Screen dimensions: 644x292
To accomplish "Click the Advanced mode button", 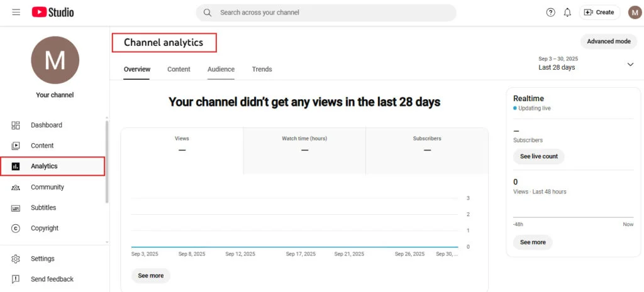I will pos(608,41).
